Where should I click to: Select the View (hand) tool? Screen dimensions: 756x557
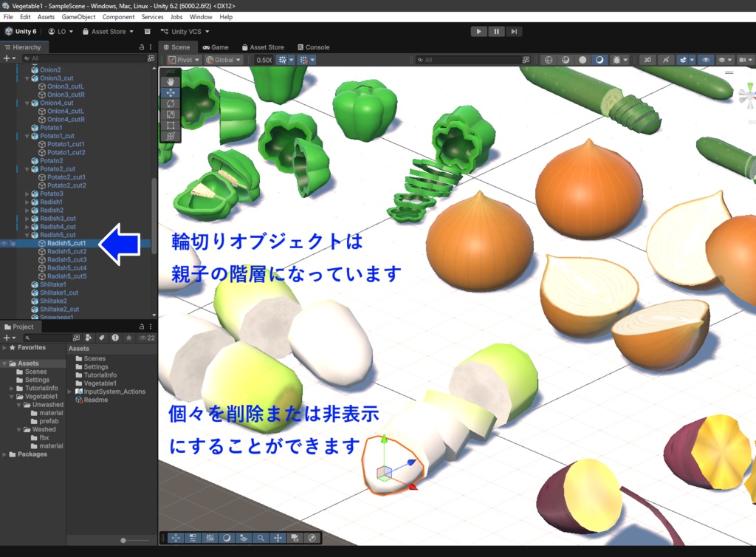coord(171,81)
